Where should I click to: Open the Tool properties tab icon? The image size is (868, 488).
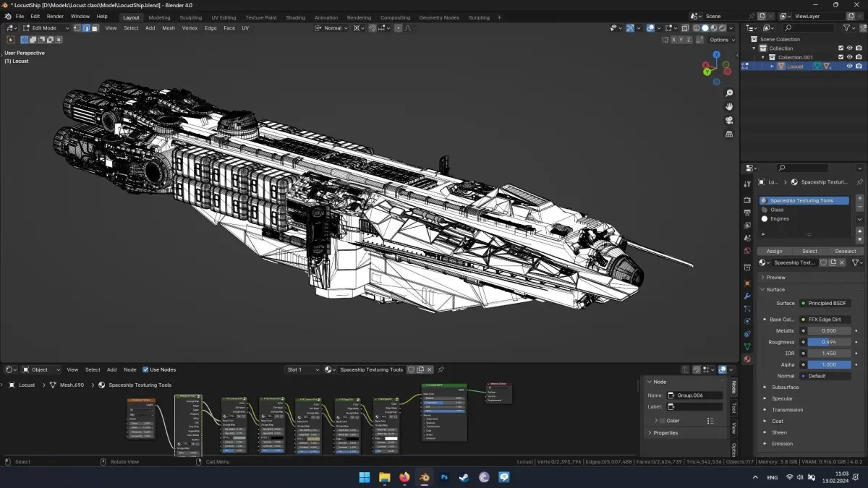[x=747, y=184]
